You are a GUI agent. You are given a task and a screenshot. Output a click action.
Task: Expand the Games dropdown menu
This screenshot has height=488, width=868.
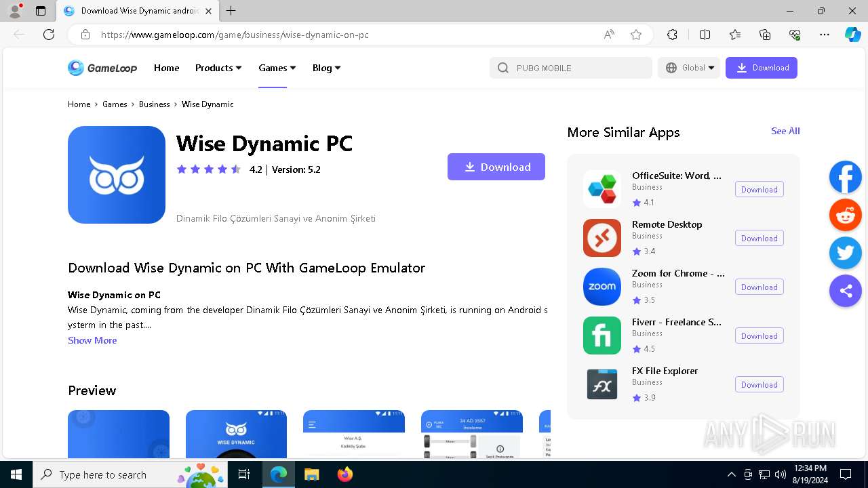277,68
